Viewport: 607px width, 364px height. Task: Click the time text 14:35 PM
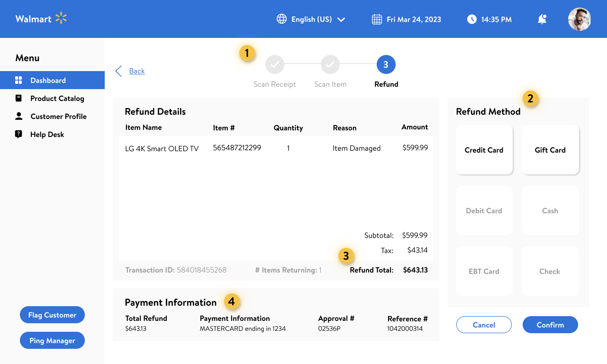(x=496, y=19)
